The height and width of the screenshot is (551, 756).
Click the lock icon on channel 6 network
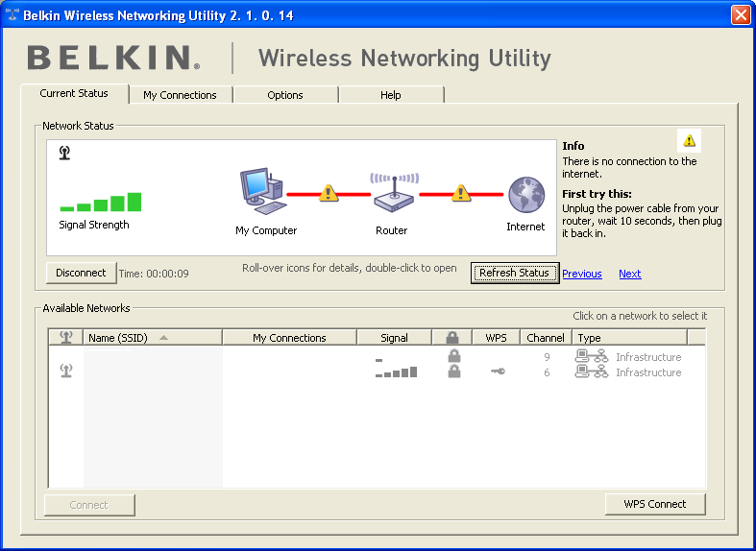(x=453, y=371)
